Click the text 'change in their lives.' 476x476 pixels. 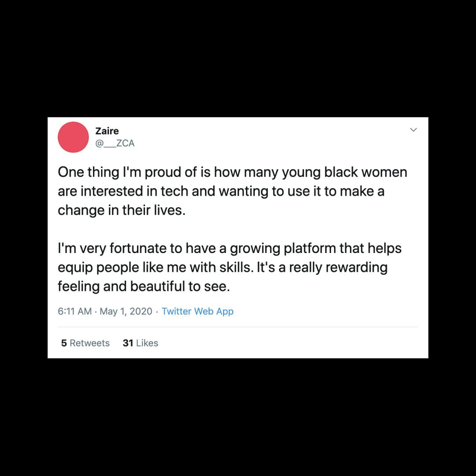coord(122,210)
